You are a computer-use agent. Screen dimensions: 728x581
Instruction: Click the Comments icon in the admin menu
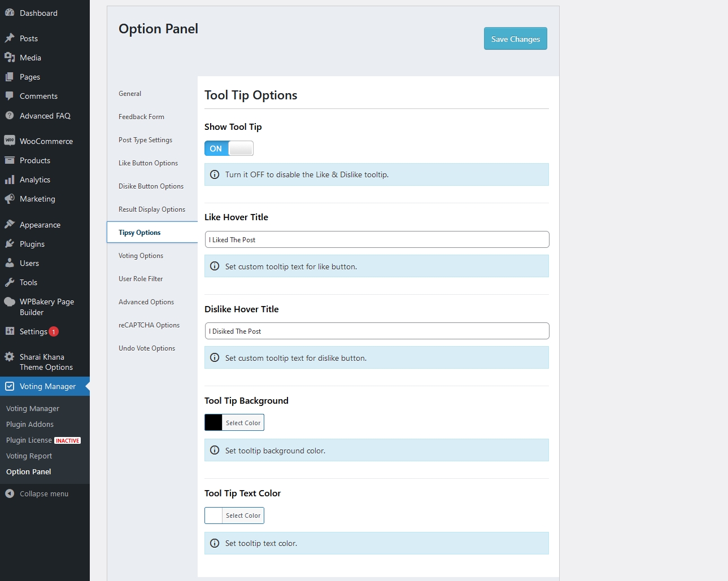[x=10, y=96]
